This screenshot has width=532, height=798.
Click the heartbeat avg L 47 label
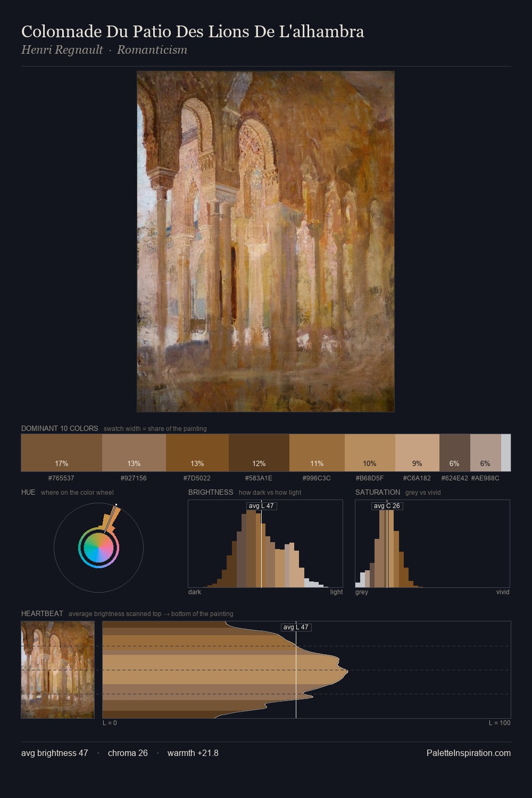(x=296, y=627)
